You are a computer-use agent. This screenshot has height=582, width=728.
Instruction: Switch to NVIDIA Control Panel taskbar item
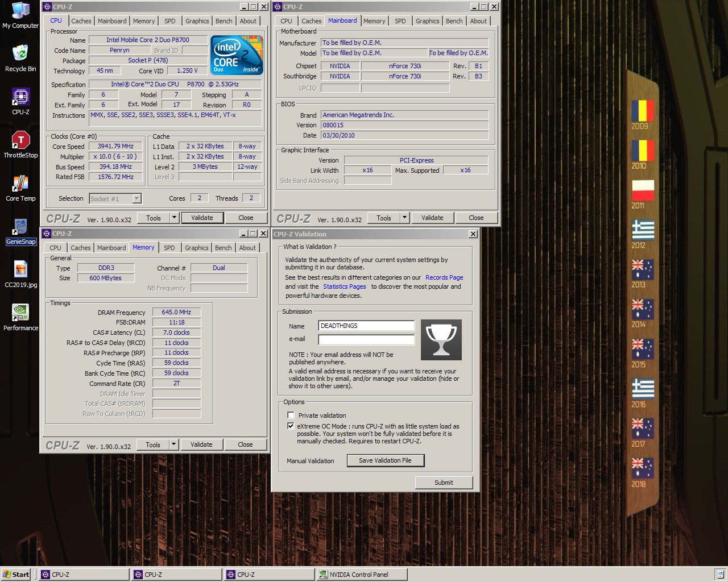[362, 575]
